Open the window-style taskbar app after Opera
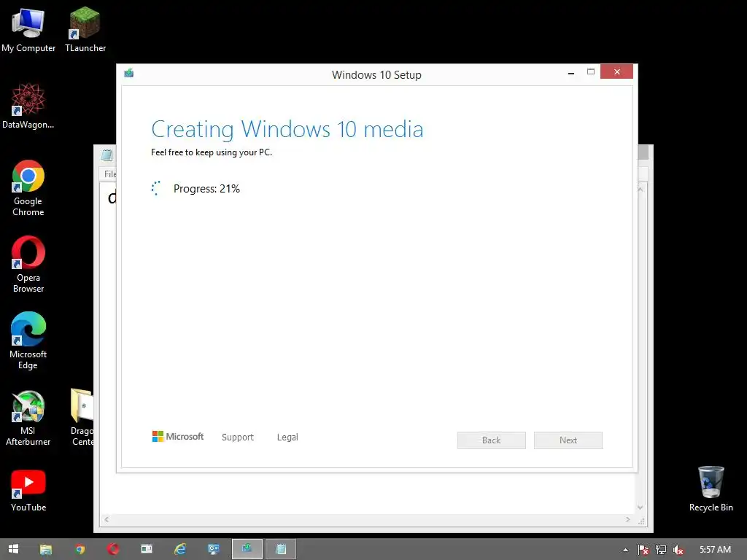This screenshot has width=747, height=560. pyautogui.click(x=146, y=549)
